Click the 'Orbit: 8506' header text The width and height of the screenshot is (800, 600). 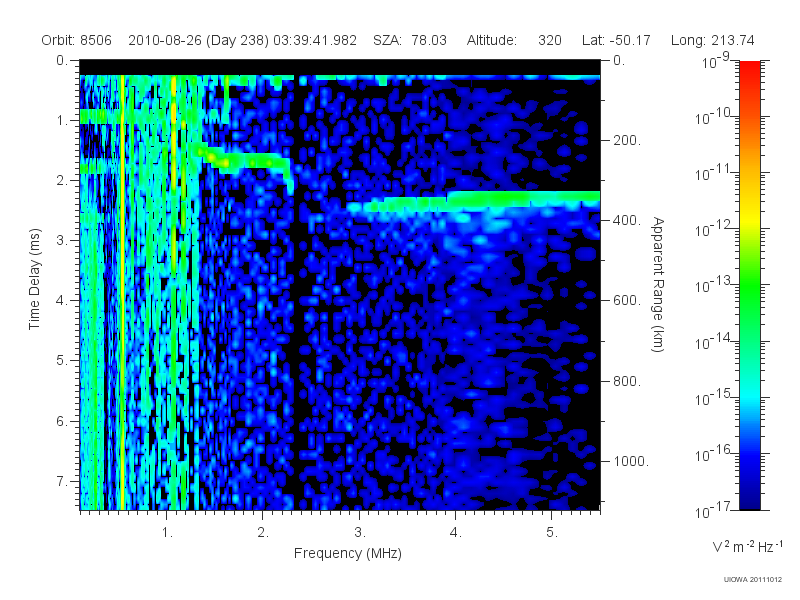coord(77,40)
